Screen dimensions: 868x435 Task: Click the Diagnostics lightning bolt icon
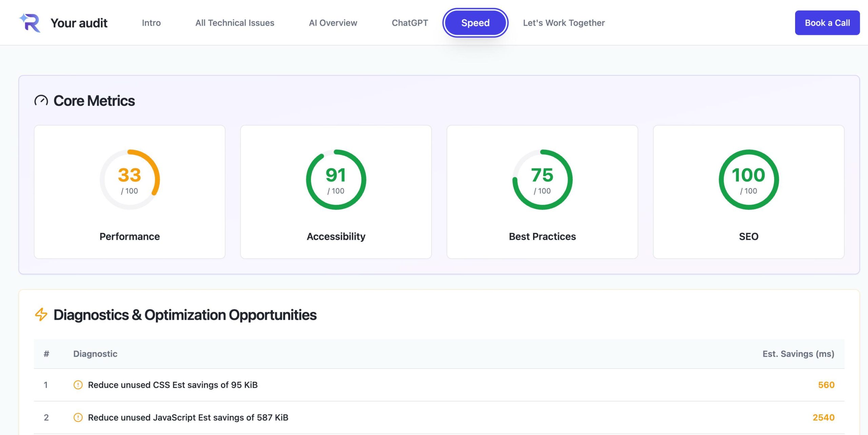[x=41, y=314]
